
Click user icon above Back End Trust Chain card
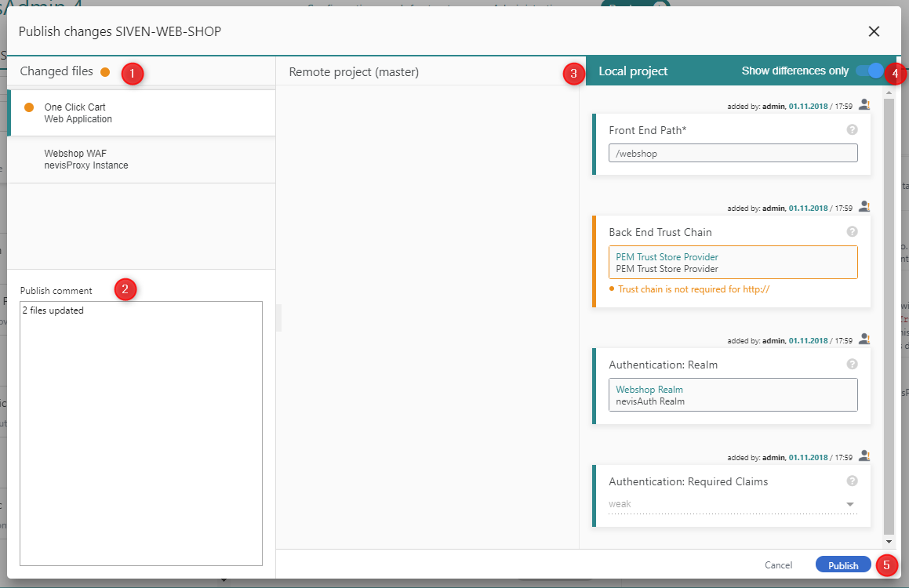click(864, 207)
